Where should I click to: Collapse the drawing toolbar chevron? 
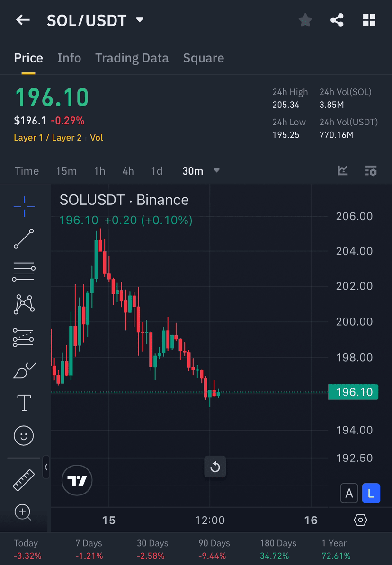pyautogui.click(x=46, y=467)
